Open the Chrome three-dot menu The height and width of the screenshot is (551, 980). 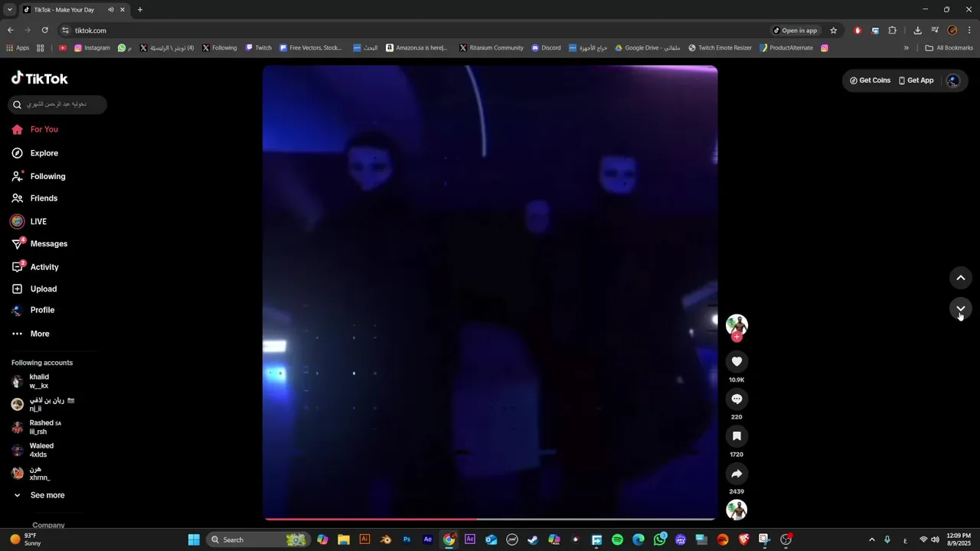pos(970,31)
